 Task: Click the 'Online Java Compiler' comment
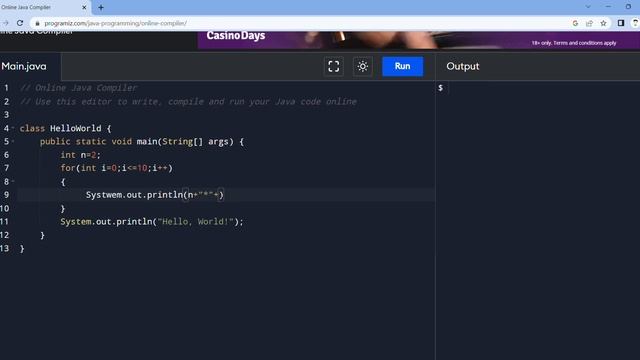[78, 88]
